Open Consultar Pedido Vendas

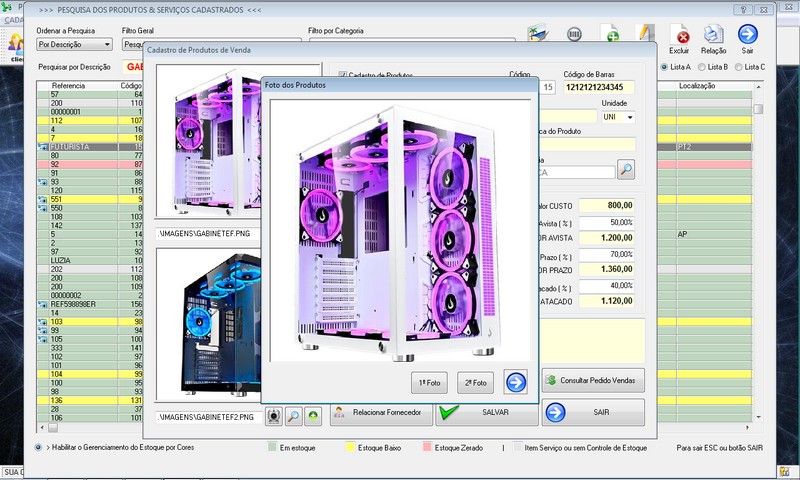[593, 381]
